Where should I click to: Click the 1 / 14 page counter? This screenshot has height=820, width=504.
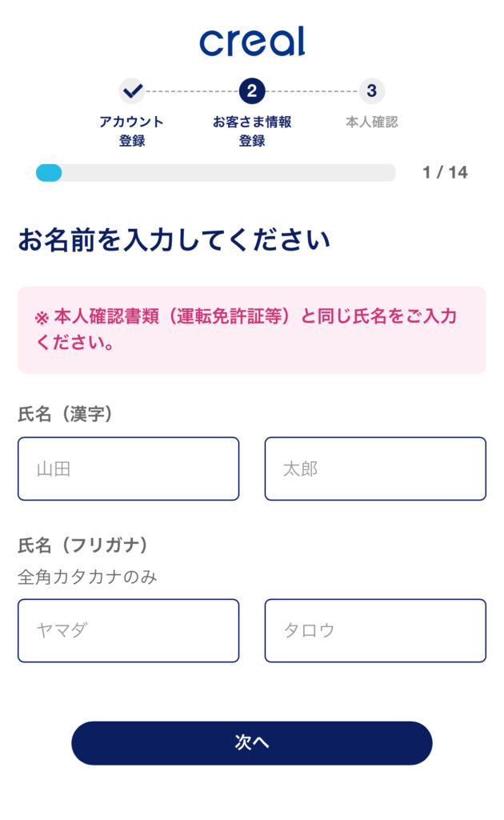click(445, 173)
